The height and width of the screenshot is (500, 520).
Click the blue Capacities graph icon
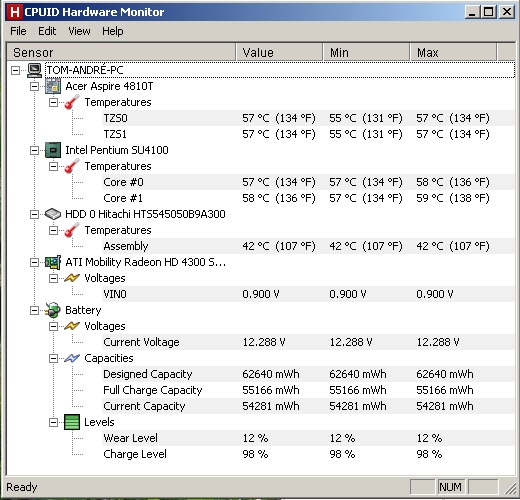(72, 358)
